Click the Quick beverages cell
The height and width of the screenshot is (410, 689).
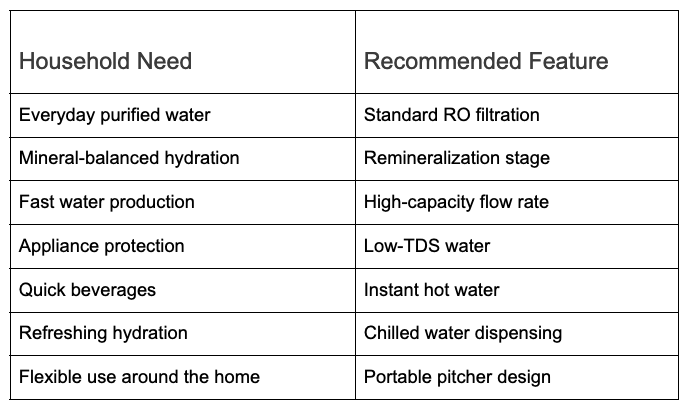pos(183,290)
